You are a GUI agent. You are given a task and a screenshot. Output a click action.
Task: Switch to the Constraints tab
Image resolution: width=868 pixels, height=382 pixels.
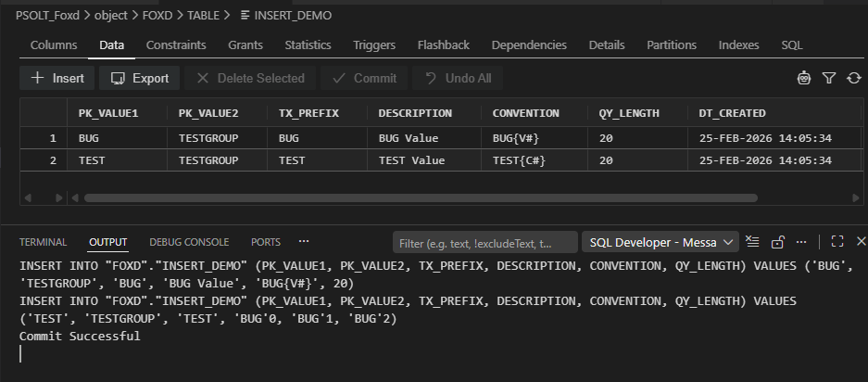pyautogui.click(x=176, y=45)
